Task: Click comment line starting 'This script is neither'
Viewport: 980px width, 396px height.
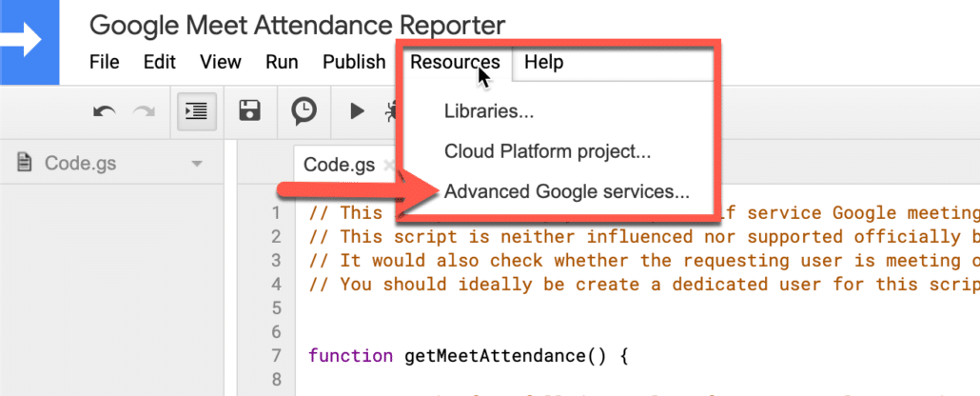Action: pyautogui.click(x=644, y=236)
